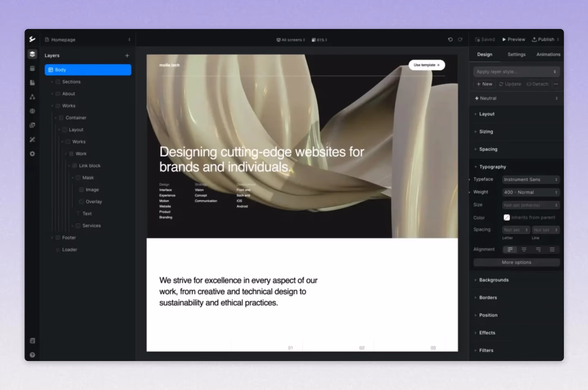The width and height of the screenshot is (588, 390).
Task: Click the Homepage page document icon
Action: (47, 39)
